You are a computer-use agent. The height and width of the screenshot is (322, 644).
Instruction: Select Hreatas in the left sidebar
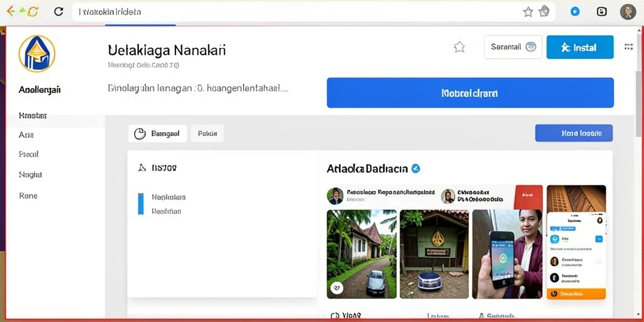[33, 116]
